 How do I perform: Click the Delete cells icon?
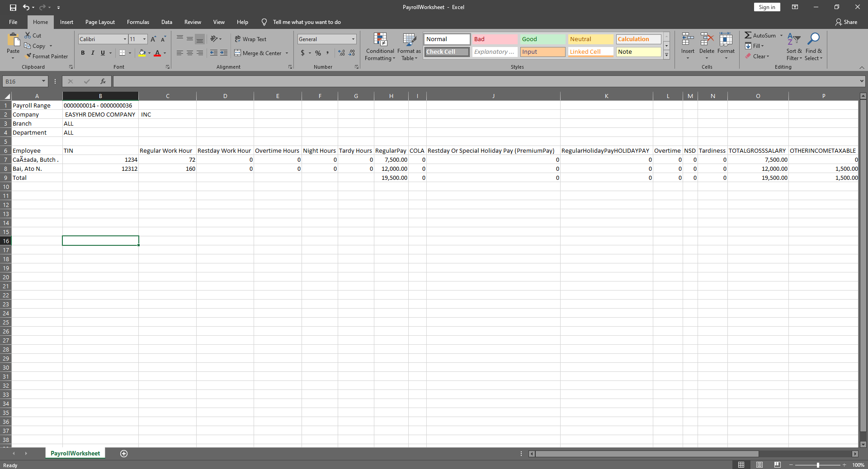[707, 40]
